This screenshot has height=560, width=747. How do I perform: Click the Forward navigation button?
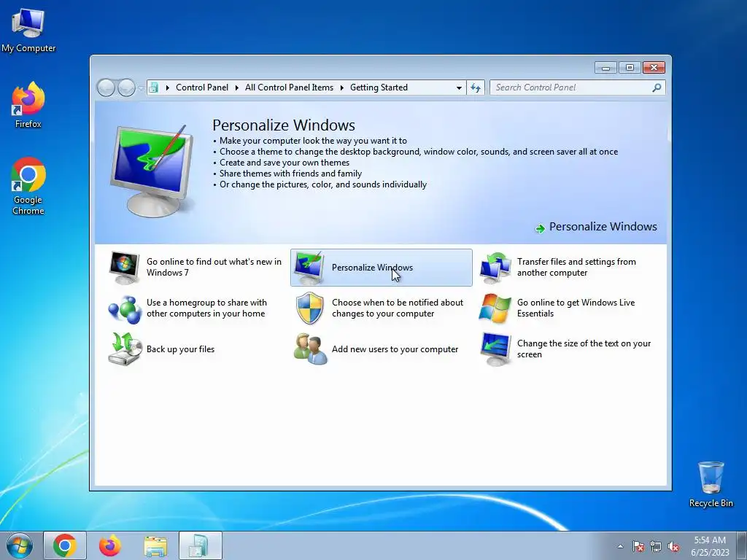(x=126, y=87)
